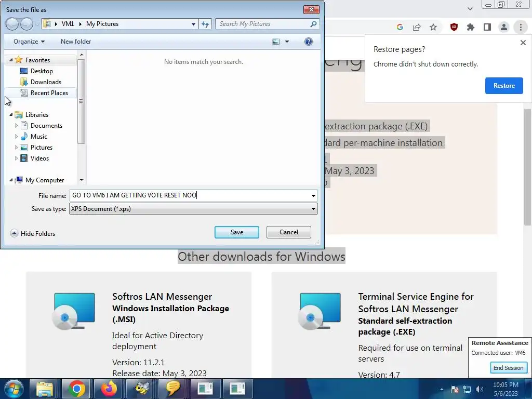Click the Chrome tab search chevron
Viewport: 532px width, 399px height.
[470, 8]
